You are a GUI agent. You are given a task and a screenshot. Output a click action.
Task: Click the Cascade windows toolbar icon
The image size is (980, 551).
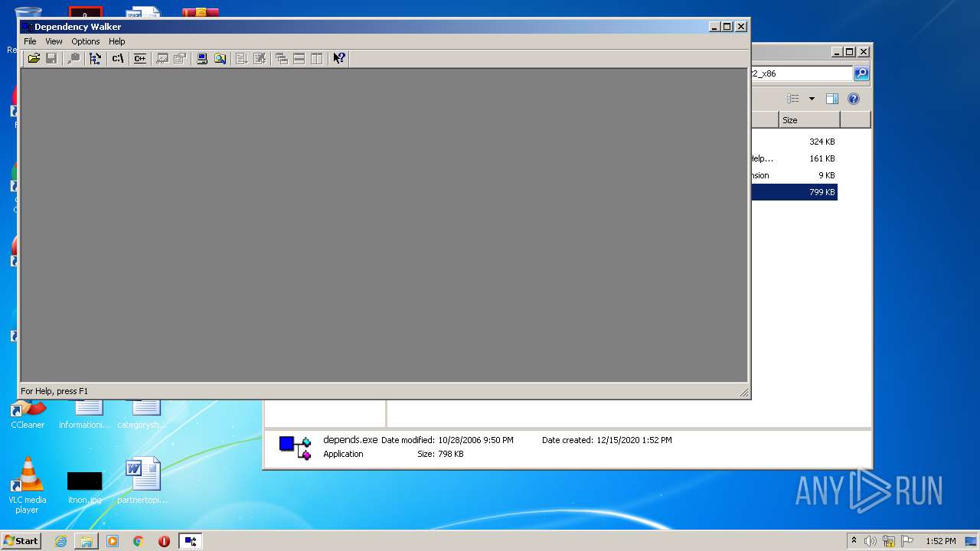pyautogui.click(x=282, y=58)
